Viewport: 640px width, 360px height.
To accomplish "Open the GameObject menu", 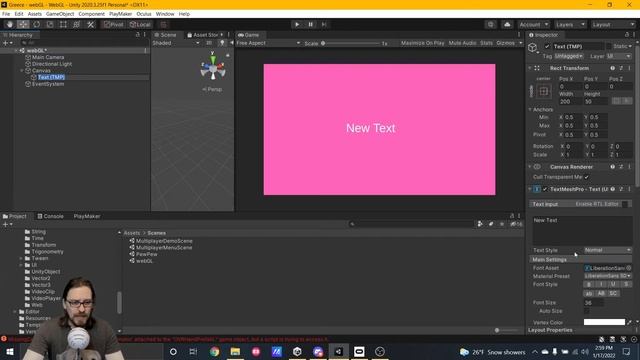I will 60,14.
